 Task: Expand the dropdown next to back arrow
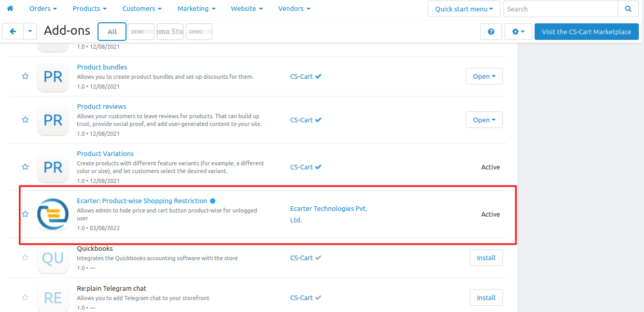pos(30,31)
